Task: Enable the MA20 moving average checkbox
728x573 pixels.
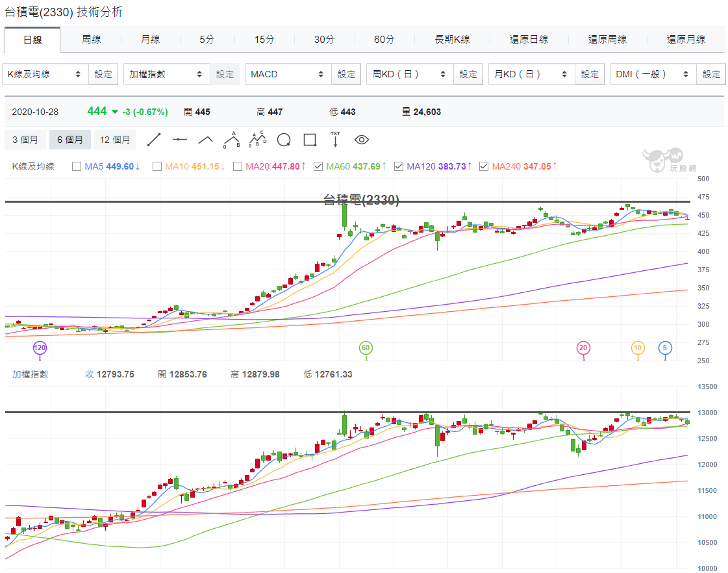Action: pyautogui.click(x=238, y=166)
